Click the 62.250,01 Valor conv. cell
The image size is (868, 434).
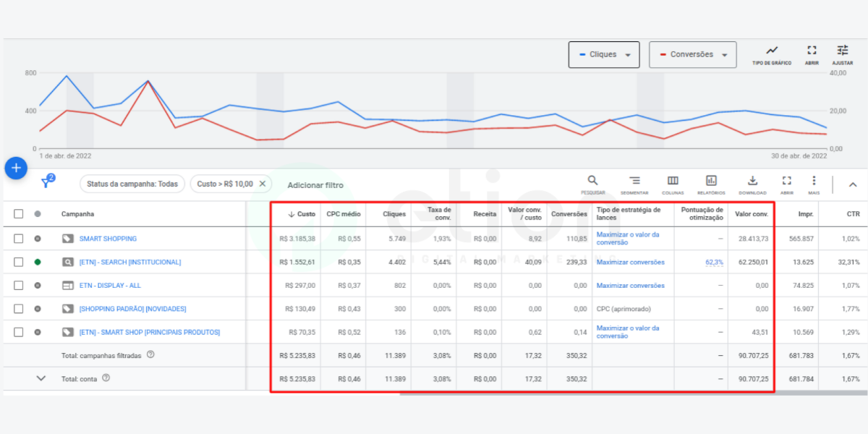753,262
